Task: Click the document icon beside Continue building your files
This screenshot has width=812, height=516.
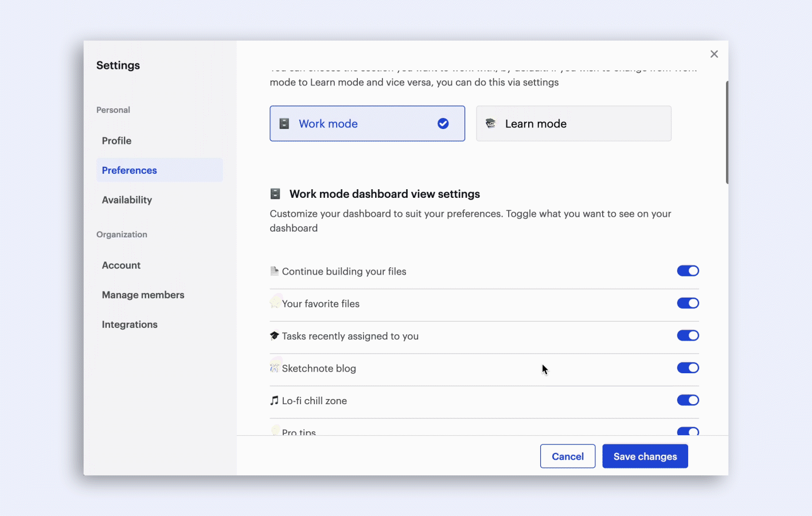Action: click(274, 271)
